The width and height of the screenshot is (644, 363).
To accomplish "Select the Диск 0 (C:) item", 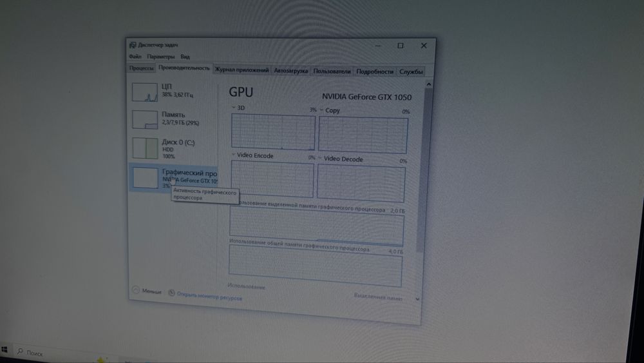I will 173,148.
